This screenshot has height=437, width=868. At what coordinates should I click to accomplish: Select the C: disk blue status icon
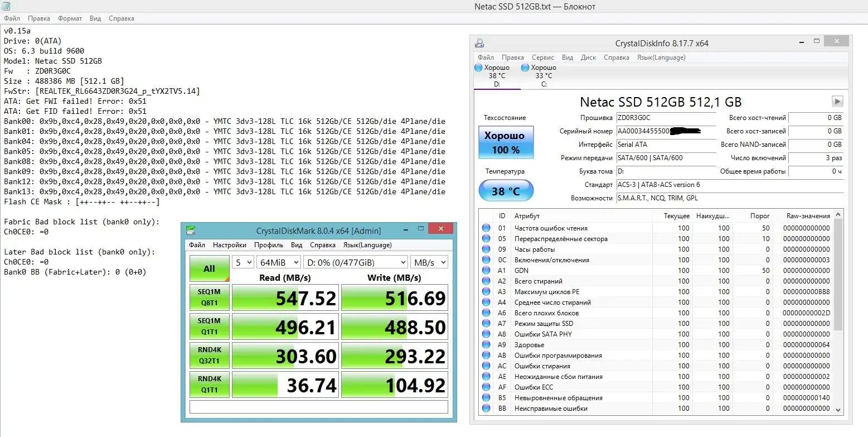(x=525, y=68)
